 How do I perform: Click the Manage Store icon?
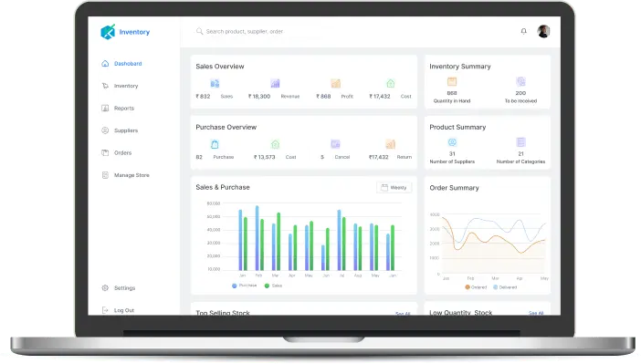pyautogui.click(x=105, y=175)
